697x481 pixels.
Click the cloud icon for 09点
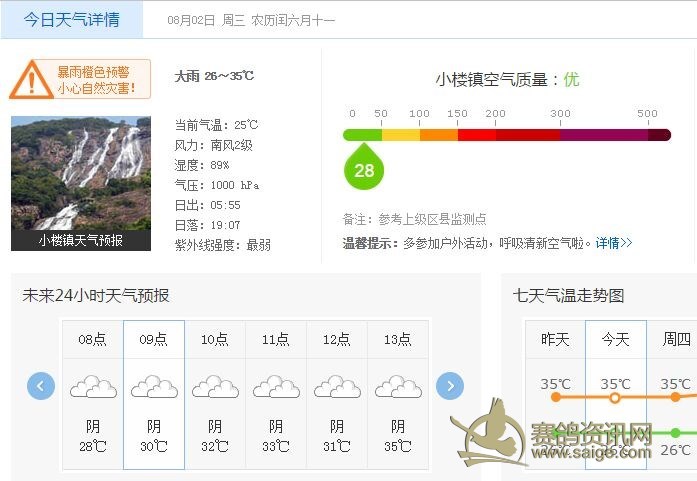(154, 386)
